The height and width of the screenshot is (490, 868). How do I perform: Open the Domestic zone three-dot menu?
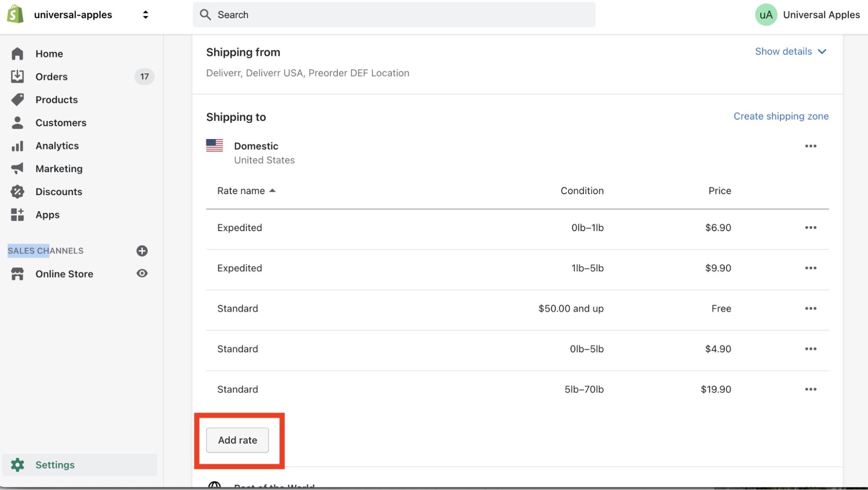pyautogui.click(x=810, y=146)
